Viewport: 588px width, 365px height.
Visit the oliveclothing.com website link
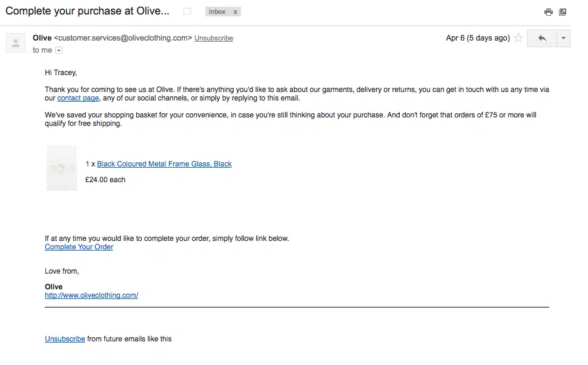[x=91, y=295]
